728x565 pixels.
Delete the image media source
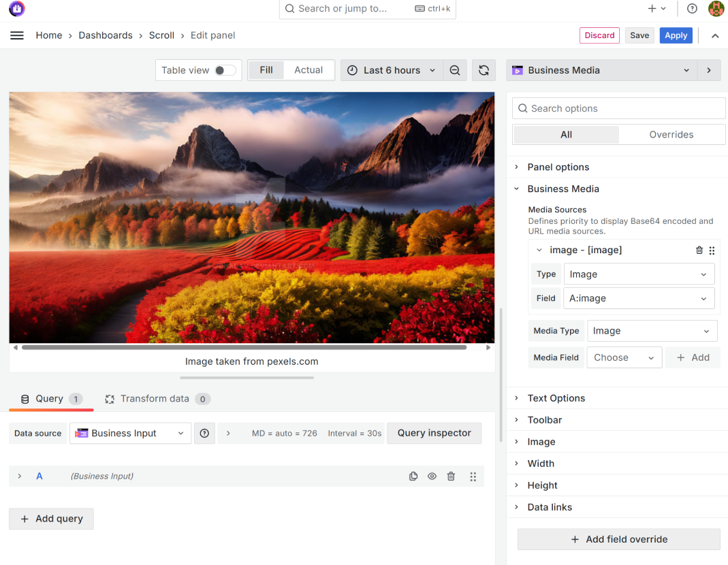[x=699, y=251]
